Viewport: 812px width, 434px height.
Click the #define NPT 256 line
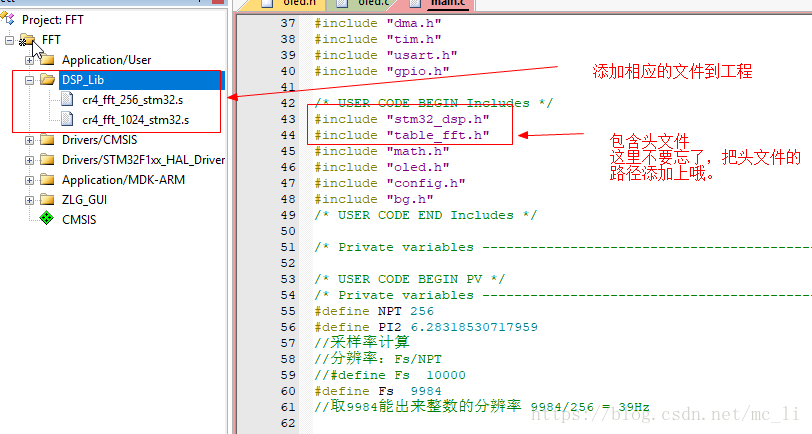pyautogui.click(x=374, y=311)
